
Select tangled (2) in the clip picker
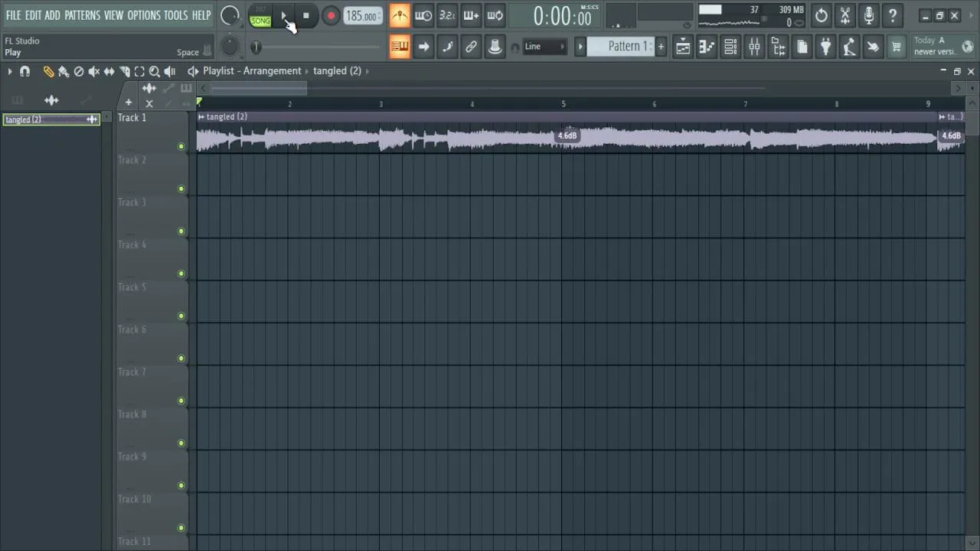[x=51, y=119]
